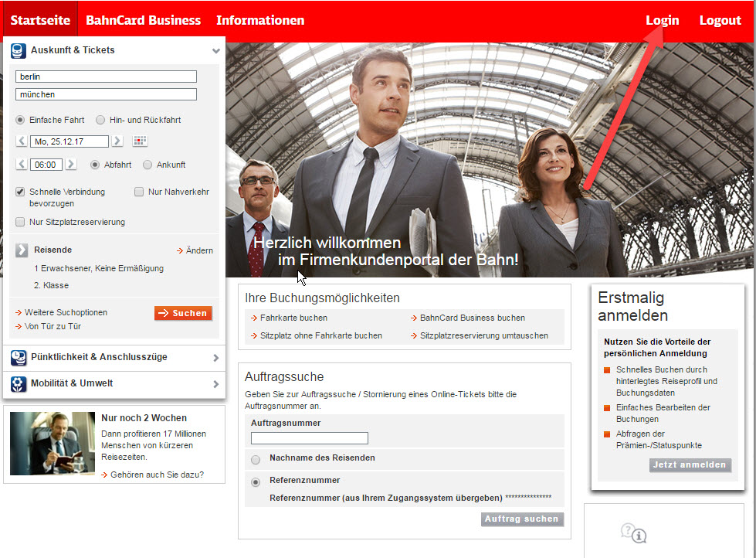
Task: Click the train passenger promo thumbnail
Action: (x=53, y=444)
